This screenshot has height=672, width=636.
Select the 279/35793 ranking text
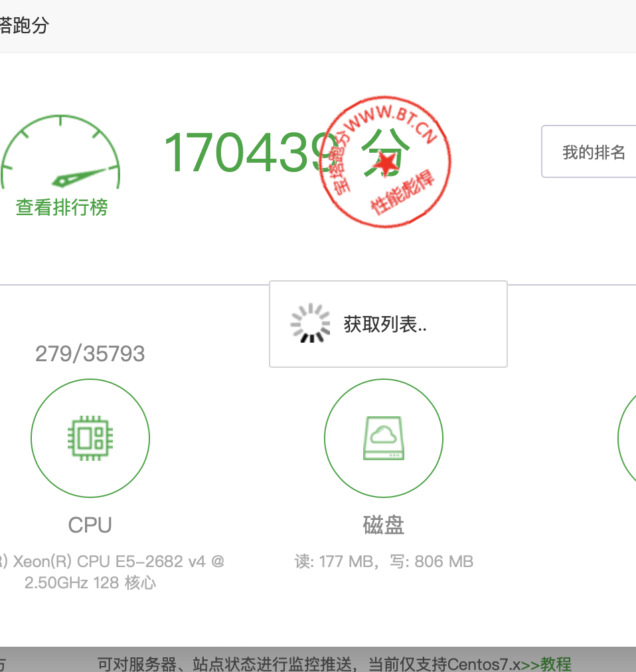90,353
